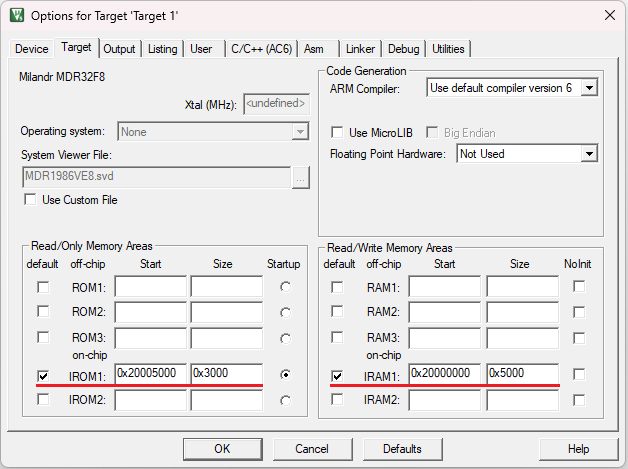Tick the IRAM1 NoInit checkbox
Viewport: 628px width, 469px height.
[579, 374]
